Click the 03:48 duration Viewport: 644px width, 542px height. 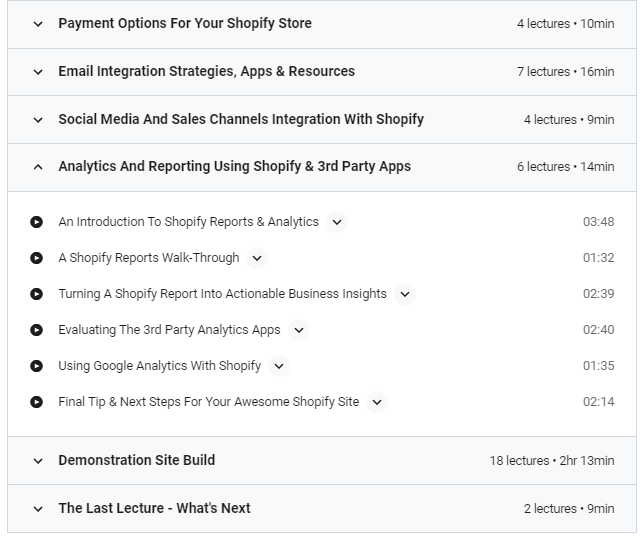pos(599,222)
